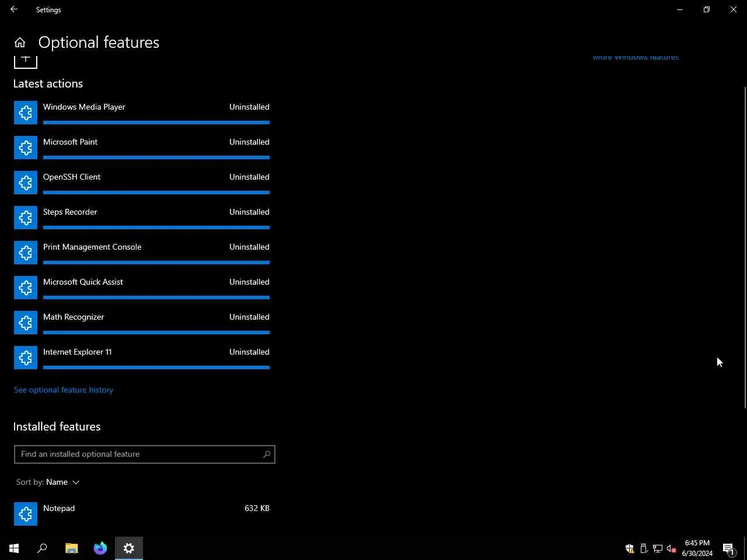The height and width of the screenshot is (560, 747).
Task: Open taskbar Search
Action: click(42, 548)
